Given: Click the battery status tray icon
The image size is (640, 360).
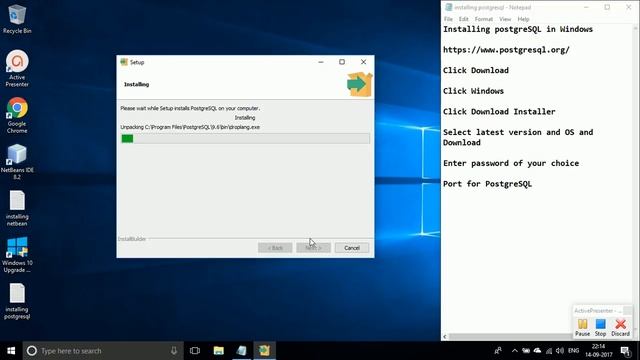Looking at the screenshot, I should coord(526,351).
